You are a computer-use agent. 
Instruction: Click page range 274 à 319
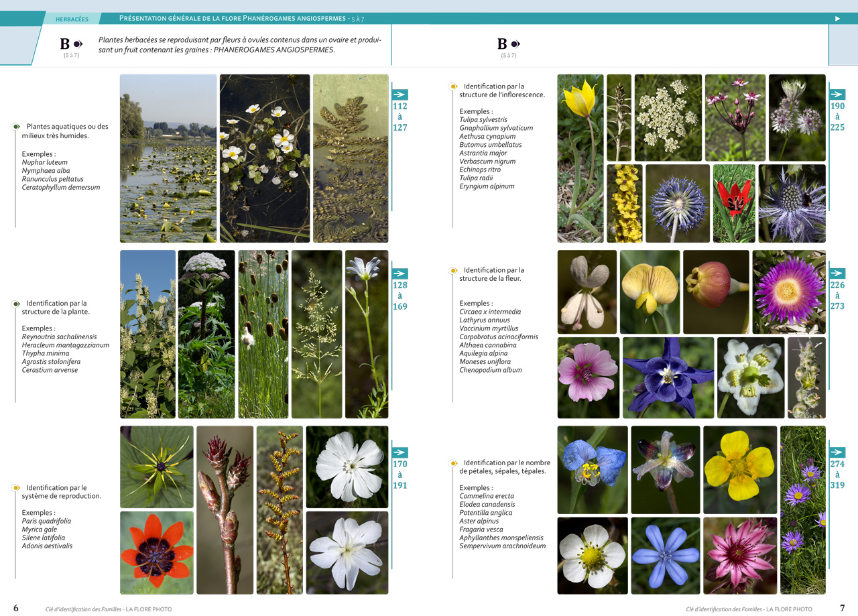pos(837,475)
